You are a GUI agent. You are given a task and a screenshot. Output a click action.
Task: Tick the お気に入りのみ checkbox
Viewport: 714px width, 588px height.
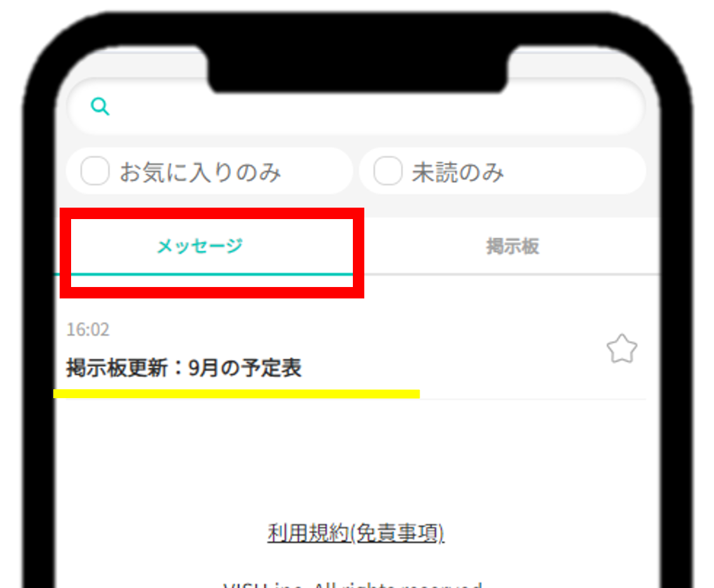95,171
